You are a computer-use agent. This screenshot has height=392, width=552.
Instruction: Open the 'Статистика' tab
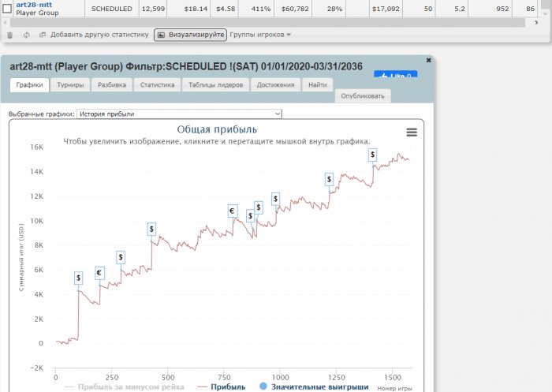pos(158,85)
